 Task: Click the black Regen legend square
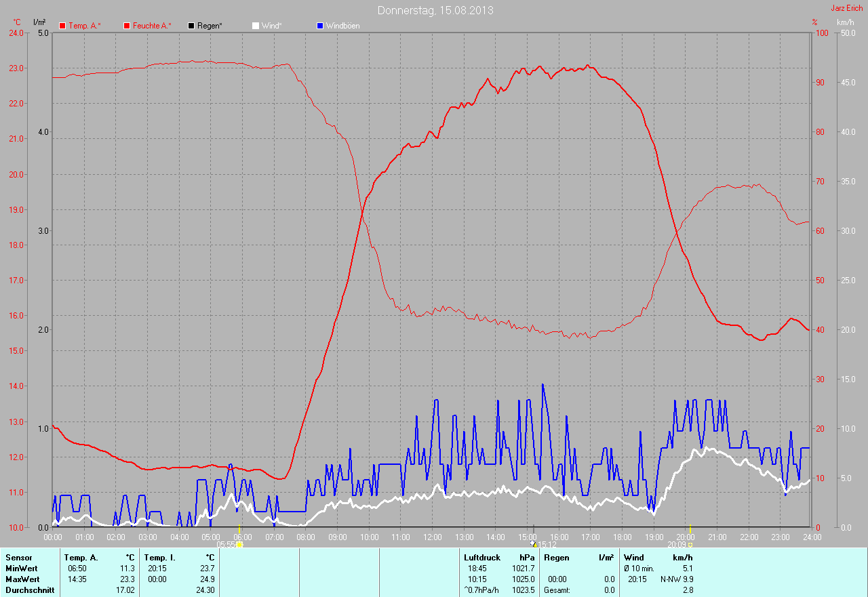click(x=191, y=26)
